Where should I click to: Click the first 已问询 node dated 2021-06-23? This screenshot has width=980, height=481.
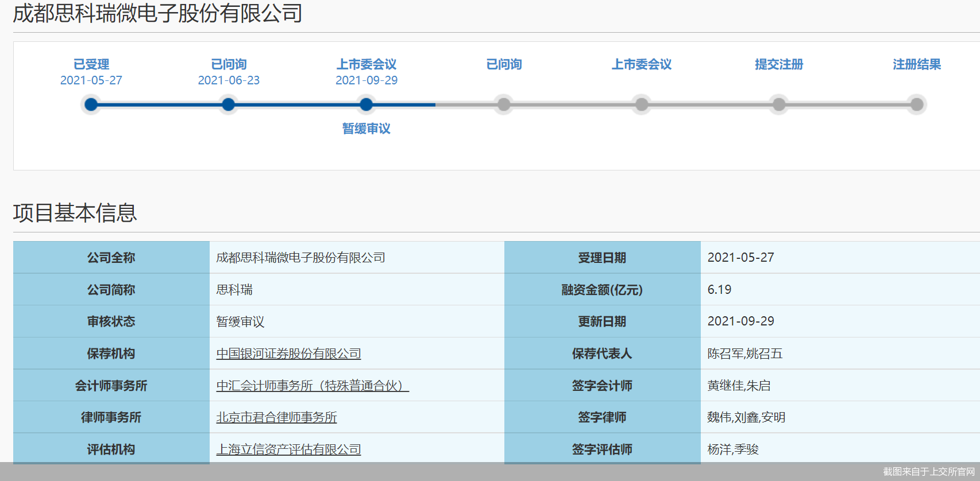click(x=229, y=104)
